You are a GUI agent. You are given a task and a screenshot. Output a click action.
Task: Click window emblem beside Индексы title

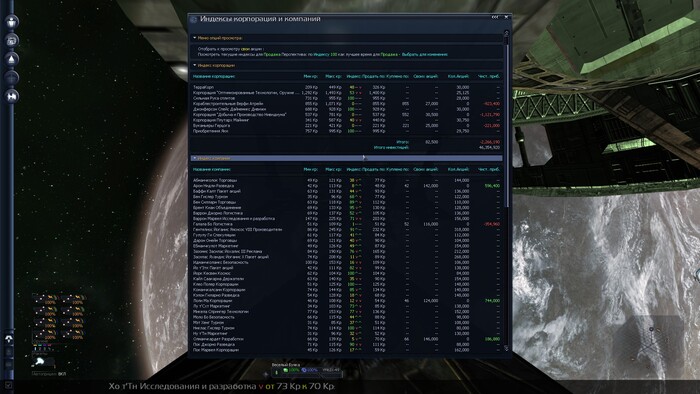point(194,19)
